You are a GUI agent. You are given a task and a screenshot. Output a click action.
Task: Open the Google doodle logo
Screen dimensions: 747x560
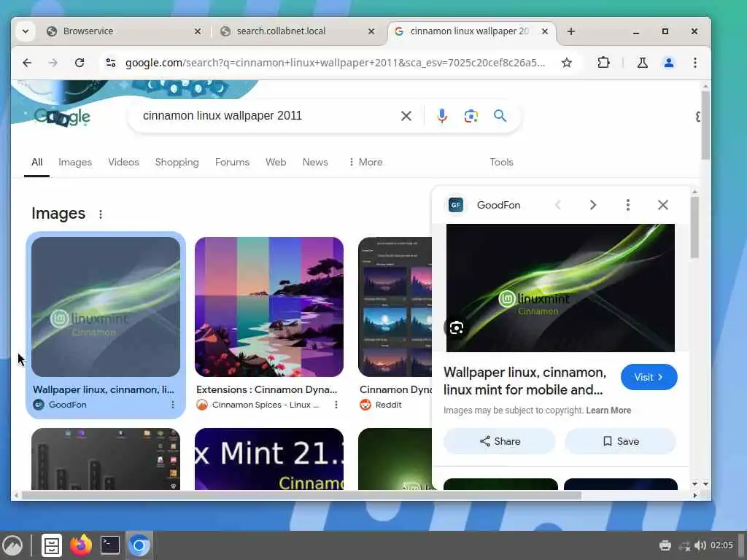coord(62,117)
